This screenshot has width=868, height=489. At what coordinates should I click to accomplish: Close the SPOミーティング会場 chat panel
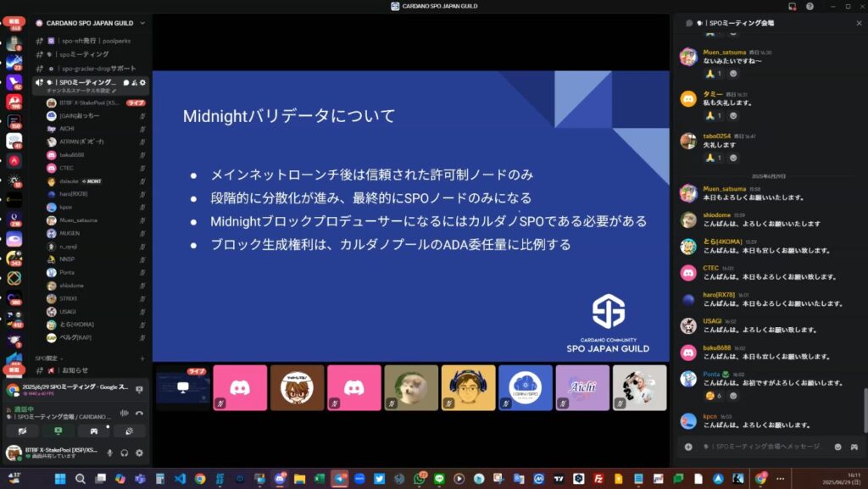(x=859, y=23)
